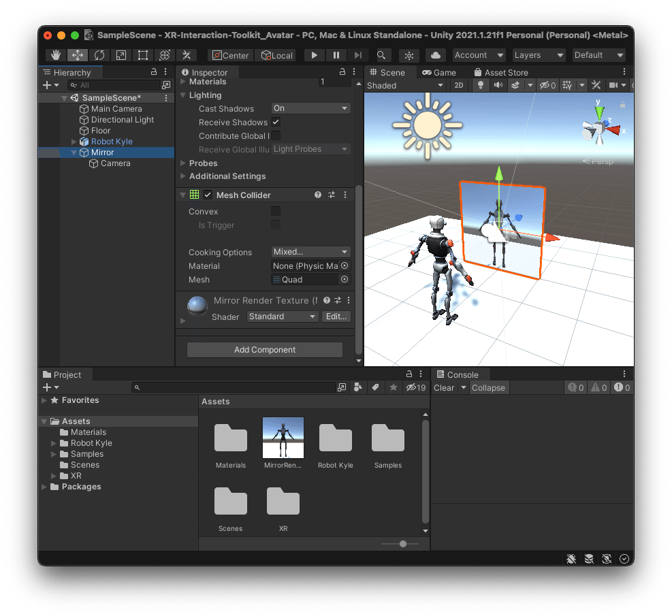The image size is (672, 616).
Task: Switch to Asset Store tab
Action: [501, 72]
